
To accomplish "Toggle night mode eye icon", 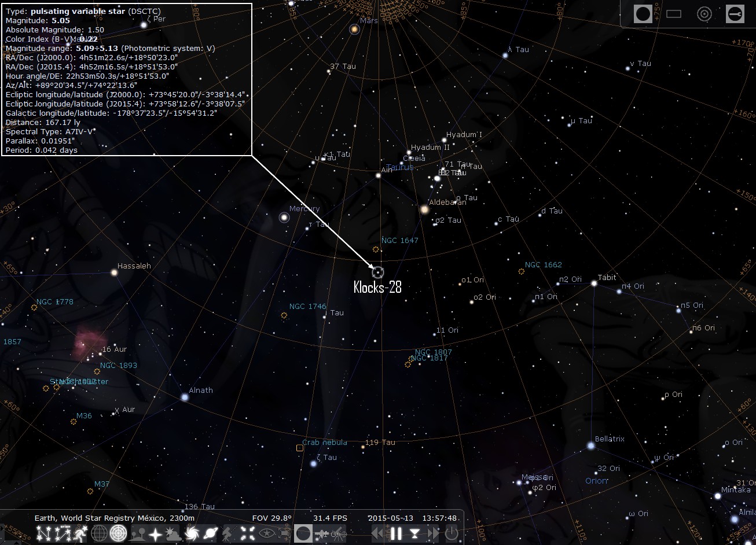I will (266, 533).
